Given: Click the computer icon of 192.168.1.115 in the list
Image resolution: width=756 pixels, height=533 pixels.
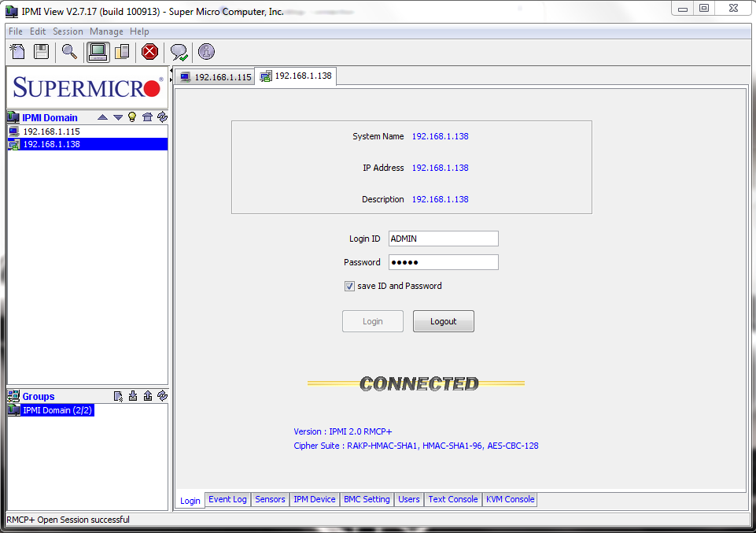Looking at the screenshot, I should pyautogui.click(x=14, y=131).
